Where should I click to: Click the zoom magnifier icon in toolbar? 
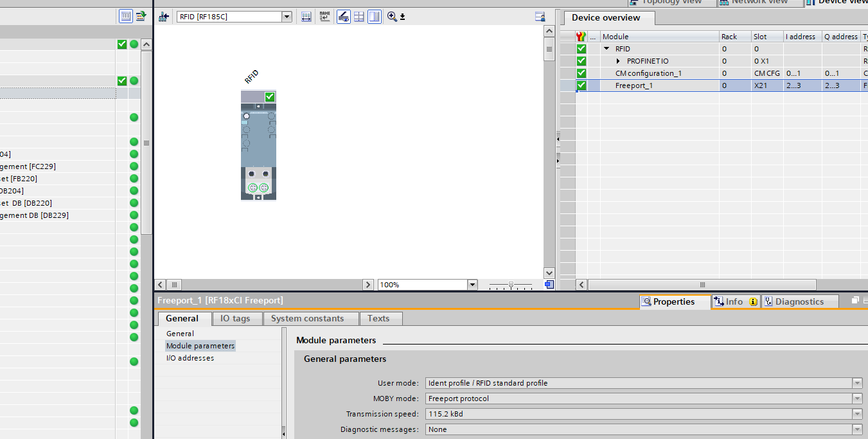pos(392,17)
